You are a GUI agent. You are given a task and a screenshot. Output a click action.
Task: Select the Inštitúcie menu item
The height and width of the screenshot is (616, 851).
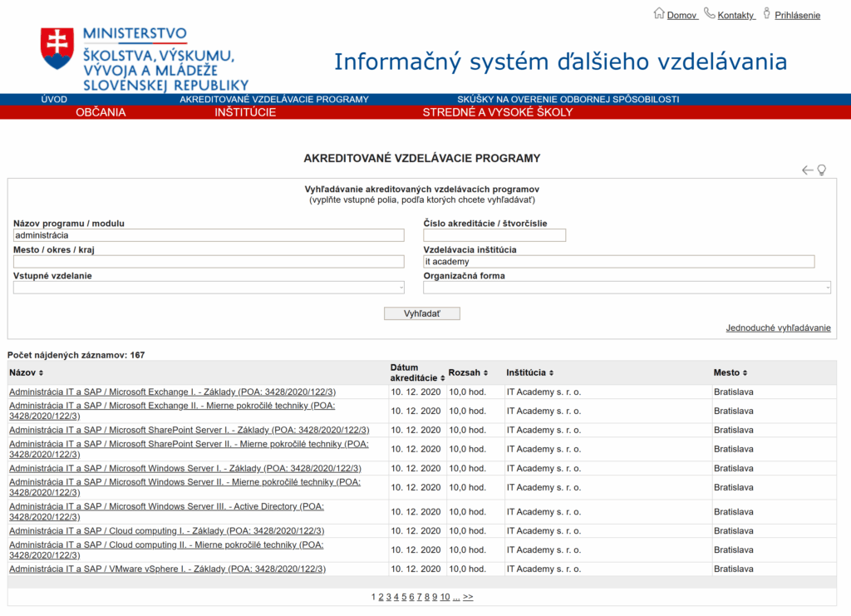(x=245, y=112)
